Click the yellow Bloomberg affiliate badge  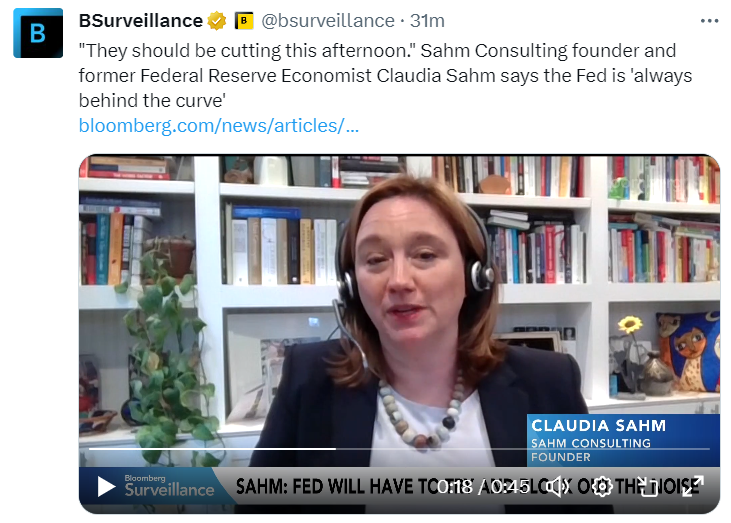tap(243, 21)
